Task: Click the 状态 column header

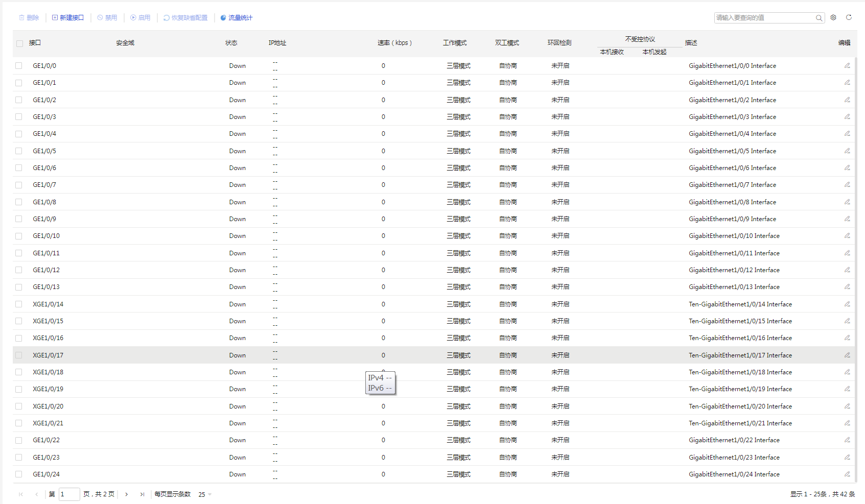Action: pyautogui.click(x=231, y=43)
